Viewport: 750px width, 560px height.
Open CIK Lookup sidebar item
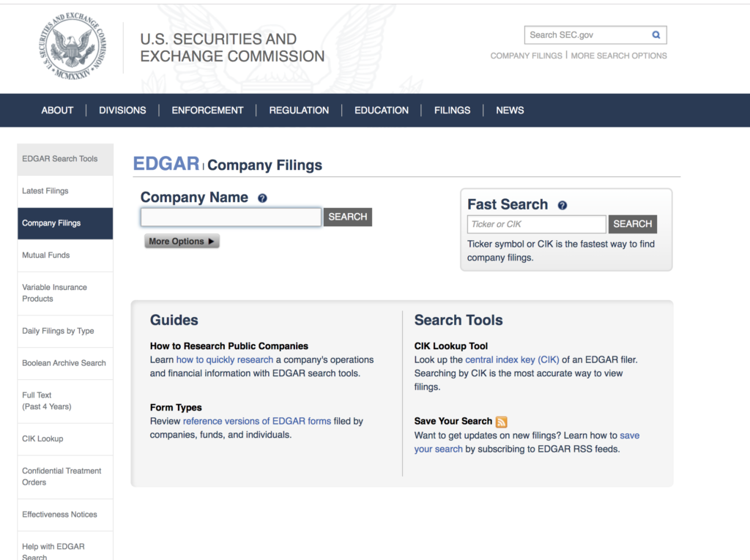coord(65,439)
